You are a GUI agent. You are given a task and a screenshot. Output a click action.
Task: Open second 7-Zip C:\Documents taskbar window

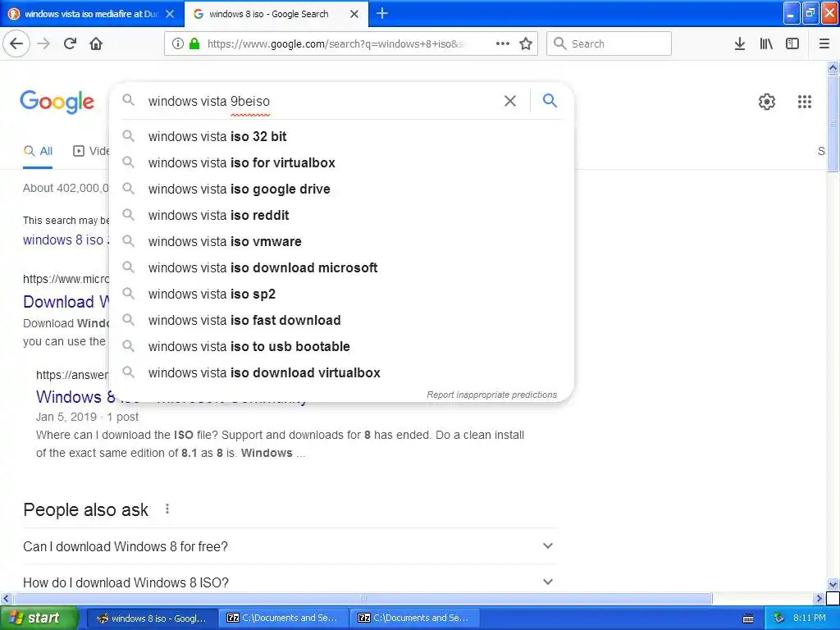pos(414,619)
